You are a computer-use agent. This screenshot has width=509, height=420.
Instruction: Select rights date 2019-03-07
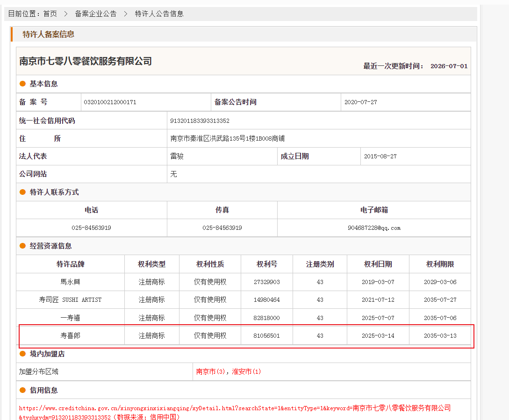(x=378, y=282)
